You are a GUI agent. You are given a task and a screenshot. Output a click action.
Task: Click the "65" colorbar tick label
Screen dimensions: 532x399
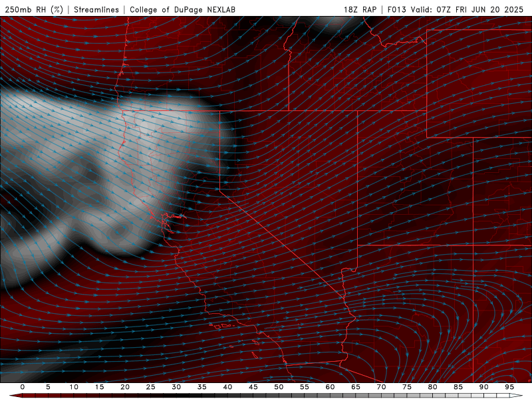tap(356, 387)
